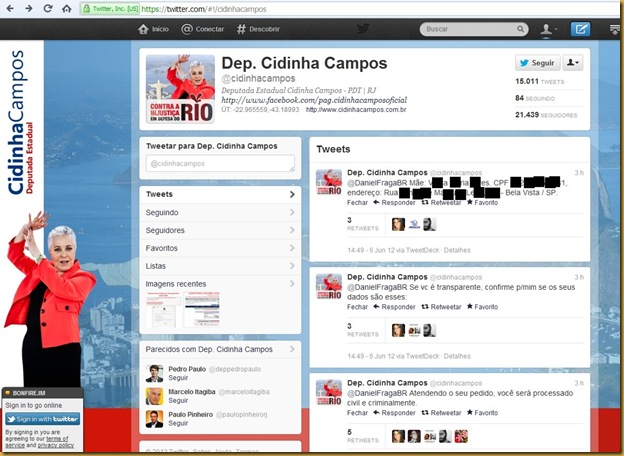Go to Início home tab
The height and width of the screenshot is (456, 624).
[153, 29]
